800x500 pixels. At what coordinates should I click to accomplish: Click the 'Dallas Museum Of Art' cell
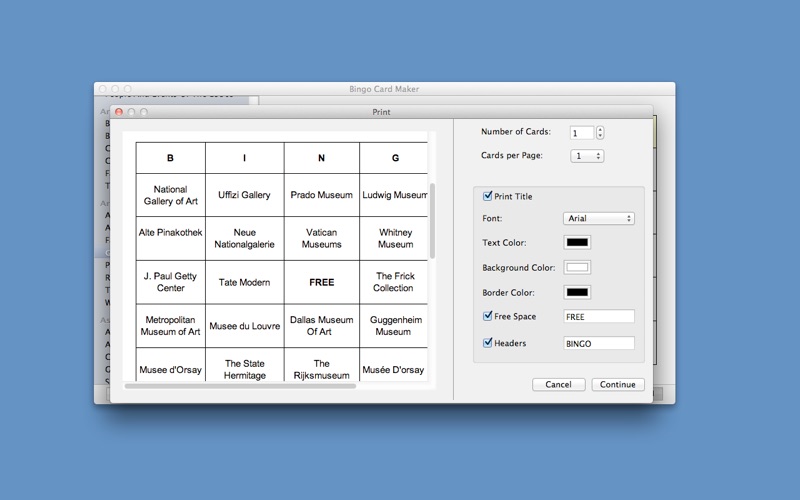click(x=322, y=326)
